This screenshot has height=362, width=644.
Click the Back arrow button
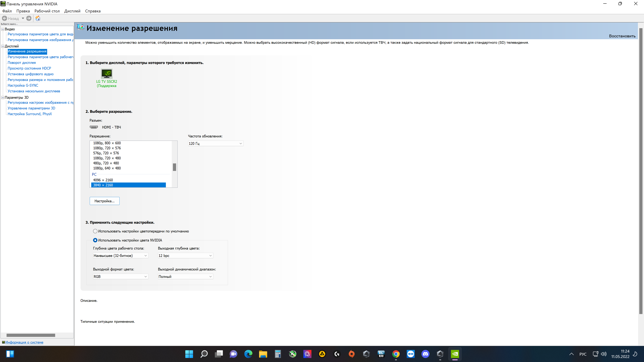pos(5,18)
